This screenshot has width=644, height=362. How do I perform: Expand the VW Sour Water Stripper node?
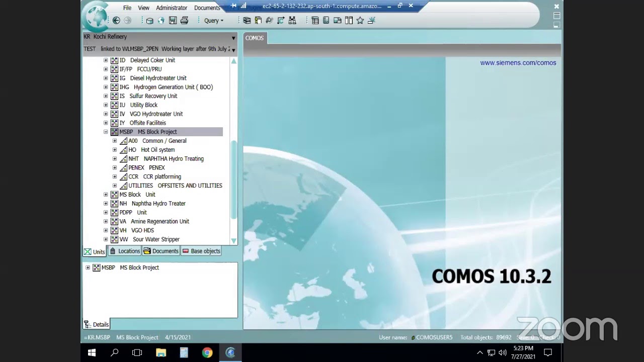106,239
